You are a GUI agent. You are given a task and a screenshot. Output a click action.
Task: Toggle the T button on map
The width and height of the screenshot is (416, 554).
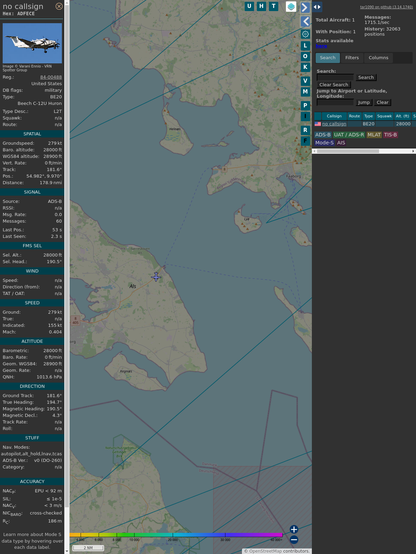pyautogui.click(x=273, y=6)
